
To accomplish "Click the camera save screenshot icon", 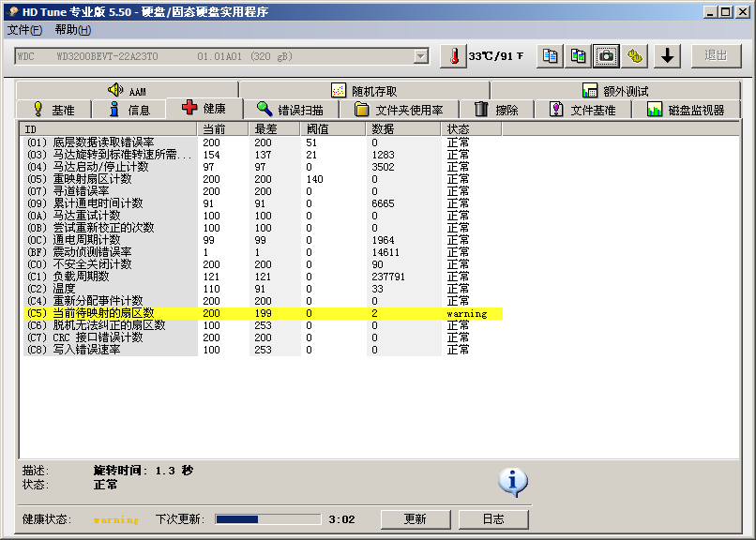I will (x=606, y=56).
